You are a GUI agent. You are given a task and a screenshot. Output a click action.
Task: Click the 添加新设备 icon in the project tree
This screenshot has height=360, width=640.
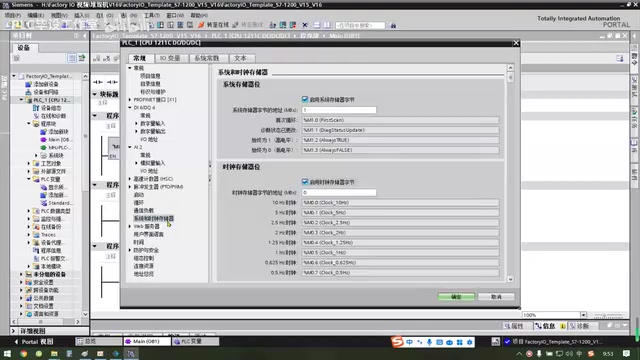coord(28,84)
